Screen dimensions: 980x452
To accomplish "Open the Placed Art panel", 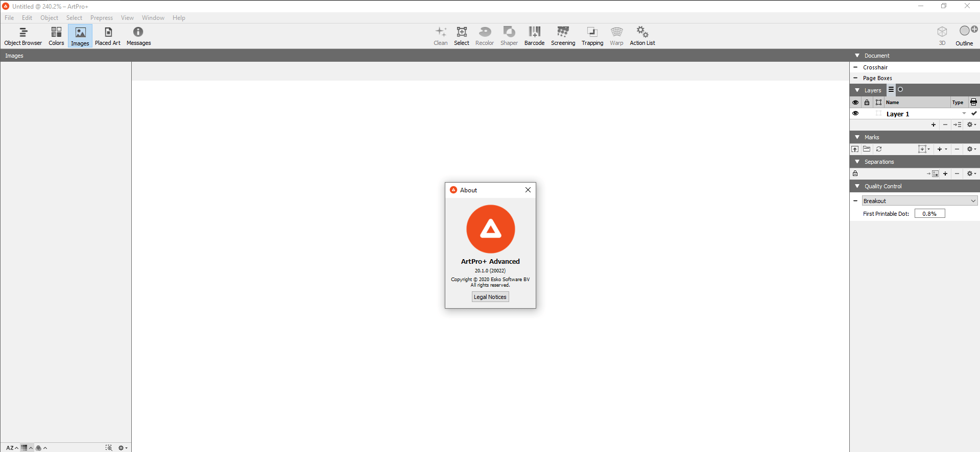I will pyautogui.click(x=108, y=36).
